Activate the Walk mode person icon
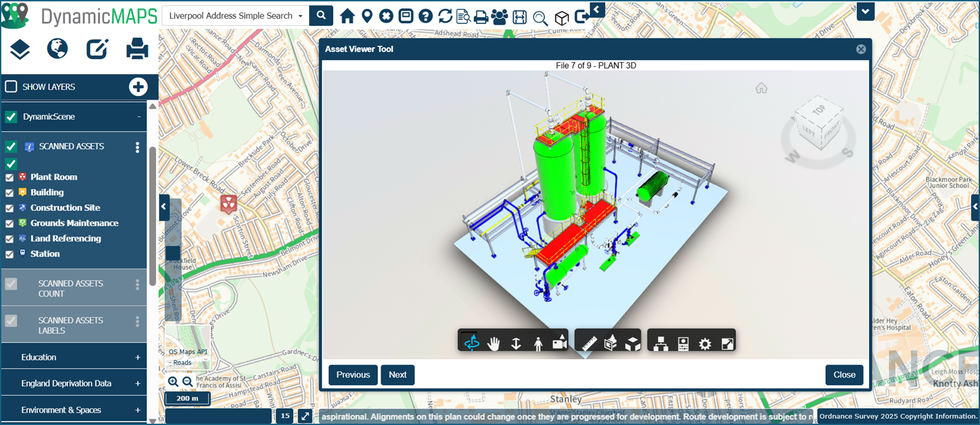980x425 pixels. click(x=537, y=342)
